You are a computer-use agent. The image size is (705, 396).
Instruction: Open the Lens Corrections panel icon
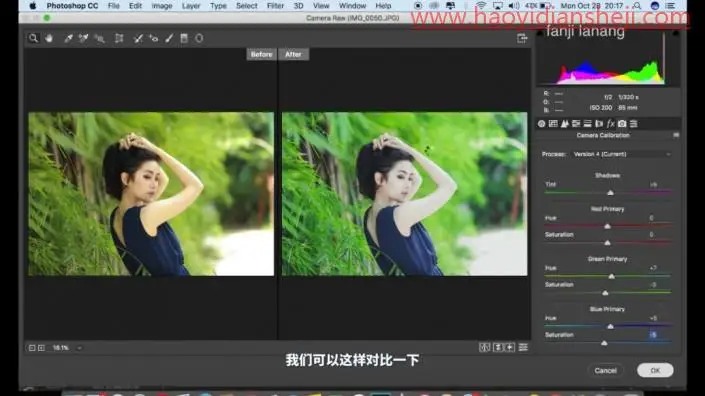tap(599, 124)
